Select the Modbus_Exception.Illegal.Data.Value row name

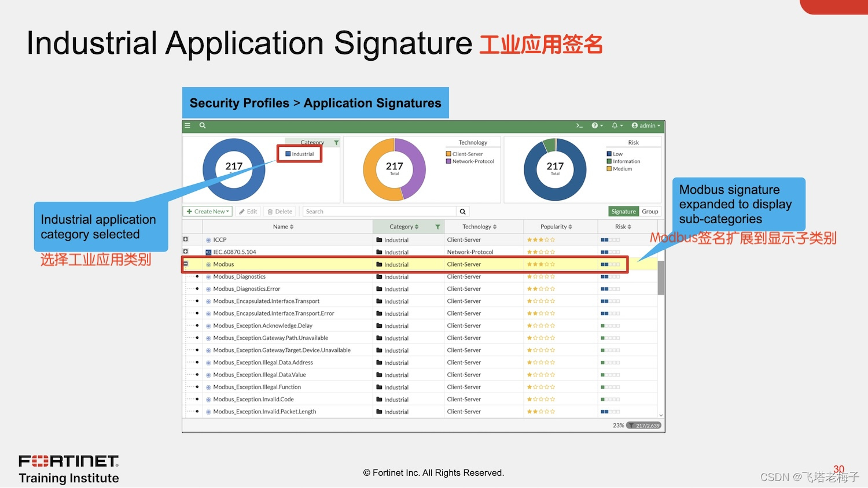(x=259, y=375)
